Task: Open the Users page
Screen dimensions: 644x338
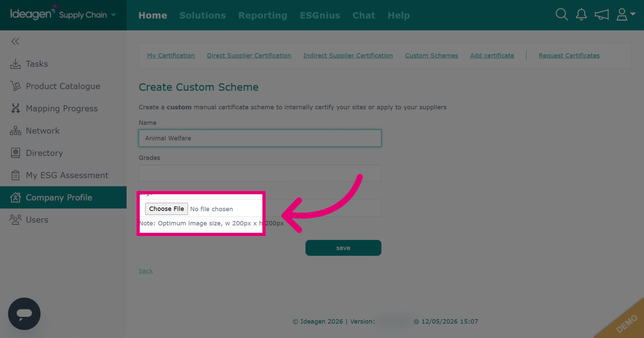Action: (x=63, y=220)
